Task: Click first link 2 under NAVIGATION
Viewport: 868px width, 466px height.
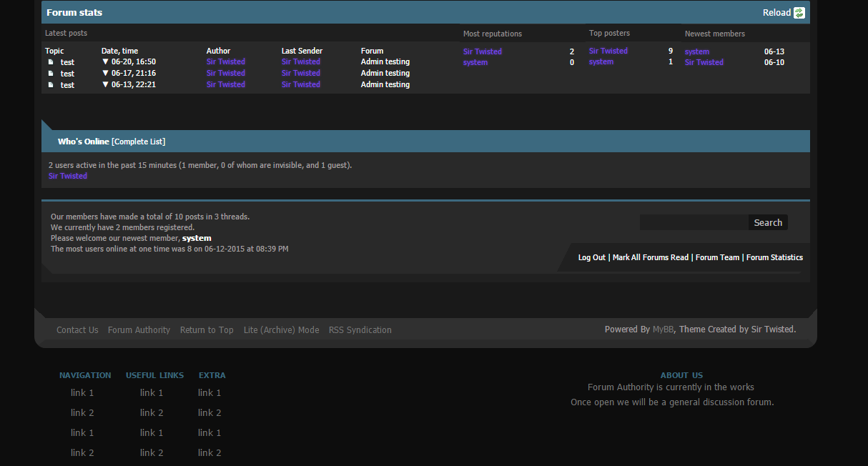Action: pyautogui.click(x=82, y=413)
